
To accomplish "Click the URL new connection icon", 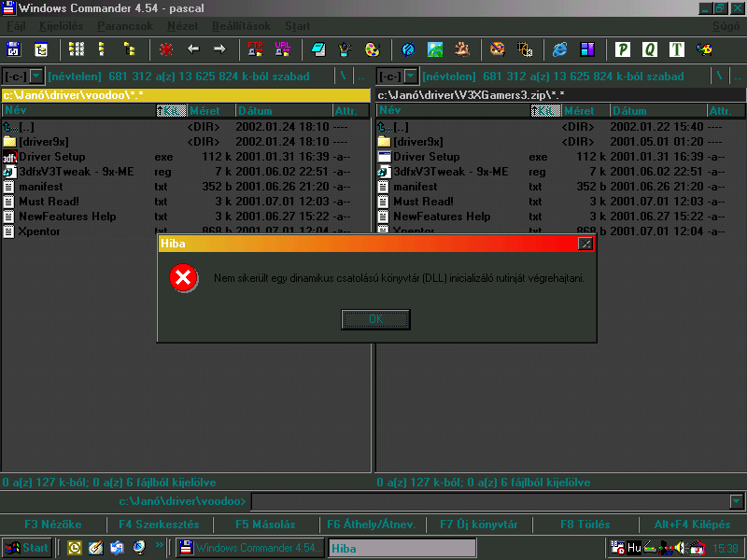I will click(x=281, y=49).
